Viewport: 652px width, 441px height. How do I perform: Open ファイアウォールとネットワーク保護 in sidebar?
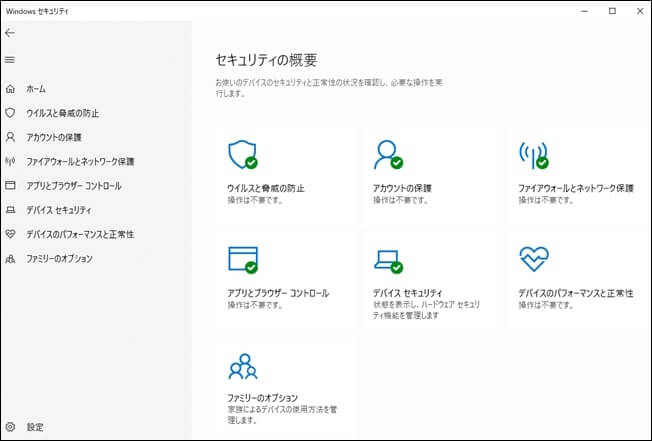click(x=80, y=161)
